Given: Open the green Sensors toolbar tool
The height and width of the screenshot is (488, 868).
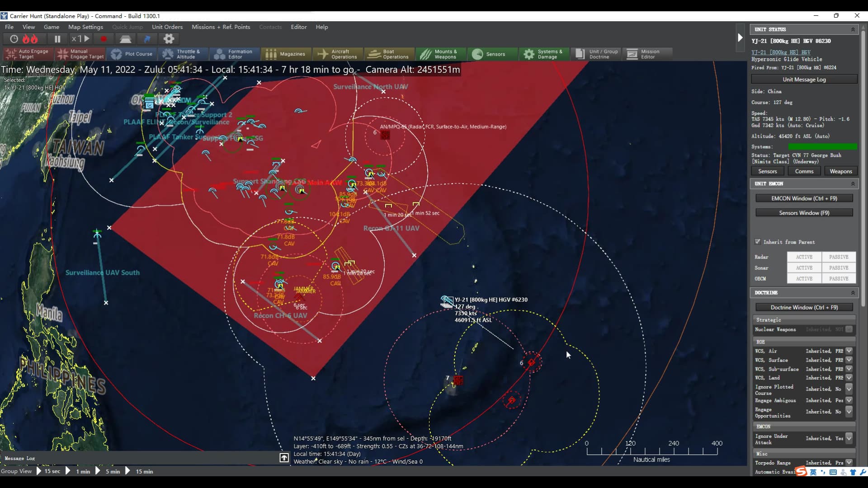Looking at the screenshot, I should coord(493,54).
